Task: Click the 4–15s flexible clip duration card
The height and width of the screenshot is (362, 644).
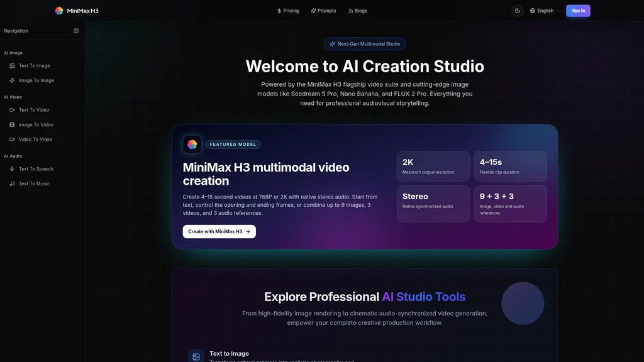Action: click(x=510, y=166)
